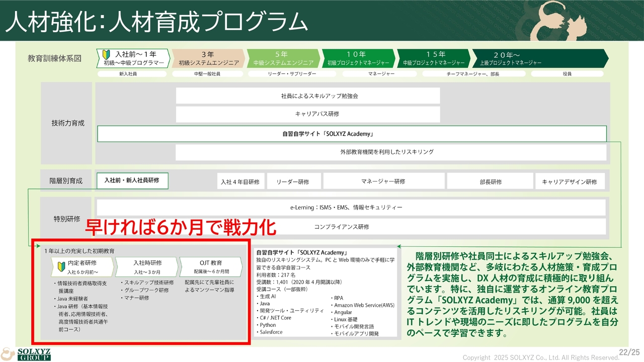
Task: Click the 中堅一般社員 role label
Action: [x=207, y=74]
